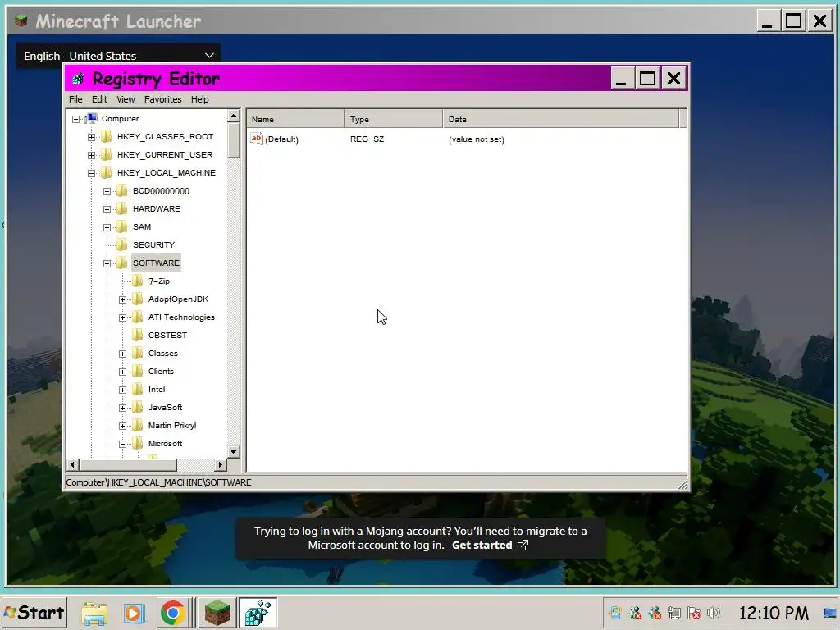840x630 pixels.
Task: Click the (value not set) data cell
Action: [x=477, y=139]
